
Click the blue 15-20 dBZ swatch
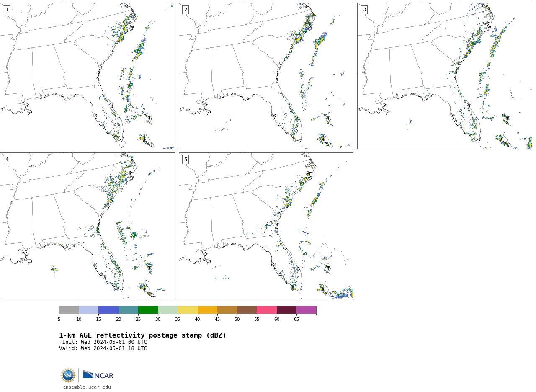[108, 310]
